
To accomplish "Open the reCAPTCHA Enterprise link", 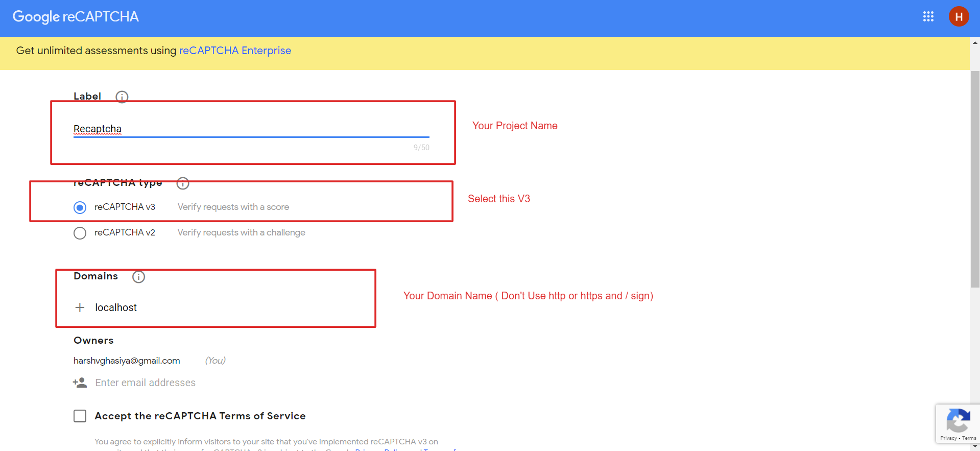I will [x=235, y=51].
